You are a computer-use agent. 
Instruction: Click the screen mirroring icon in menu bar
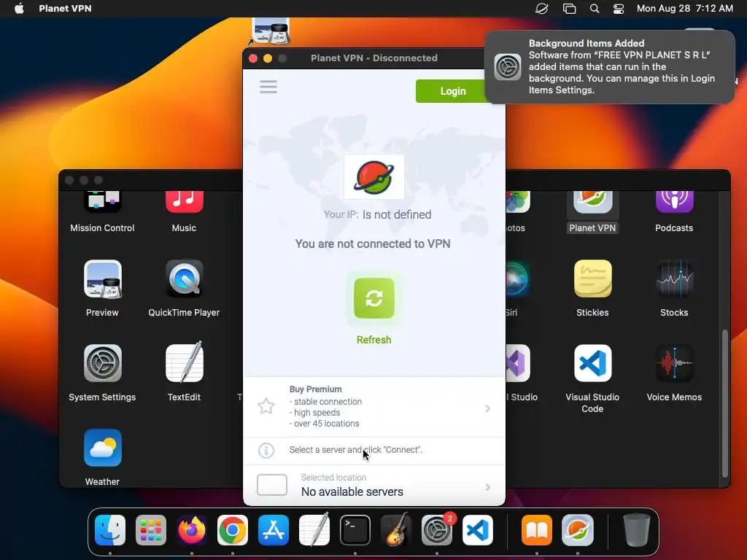[569, 9]
